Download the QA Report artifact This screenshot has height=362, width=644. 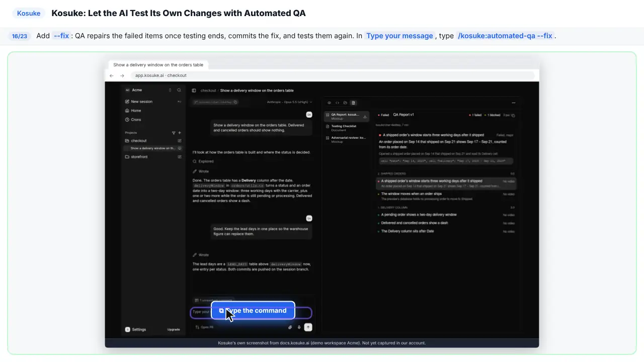[365, 117]
